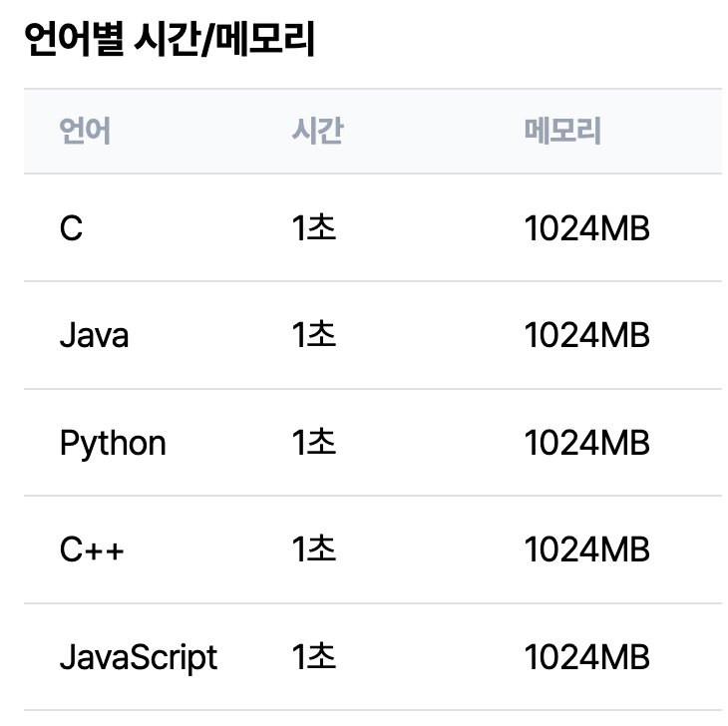Image resolution: width=728 pixels, height=726 pixels.
Task: Click the 1초 time for Java
Action: coord(314,335)
